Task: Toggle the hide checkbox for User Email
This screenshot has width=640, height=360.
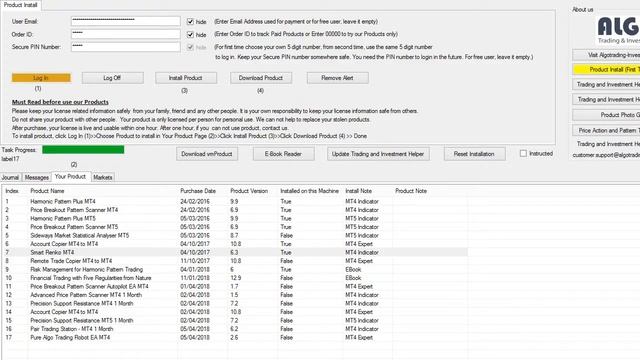Action: 190,22
